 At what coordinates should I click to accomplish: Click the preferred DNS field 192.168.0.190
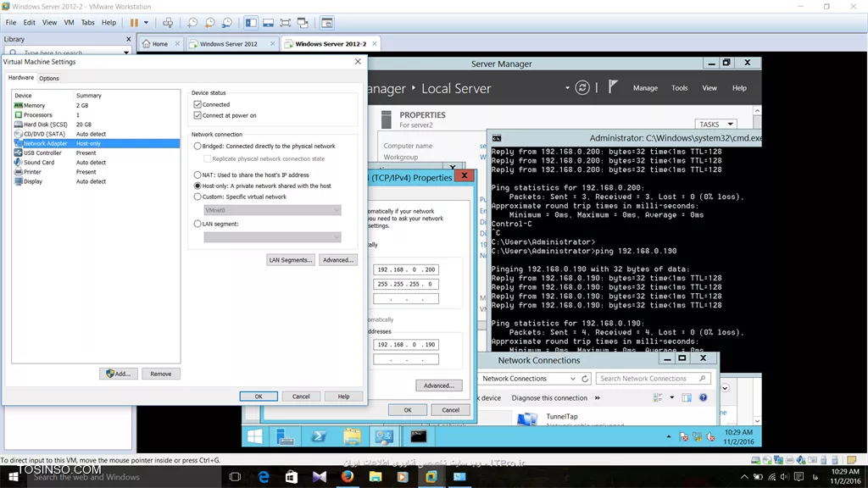click(406, 344)
